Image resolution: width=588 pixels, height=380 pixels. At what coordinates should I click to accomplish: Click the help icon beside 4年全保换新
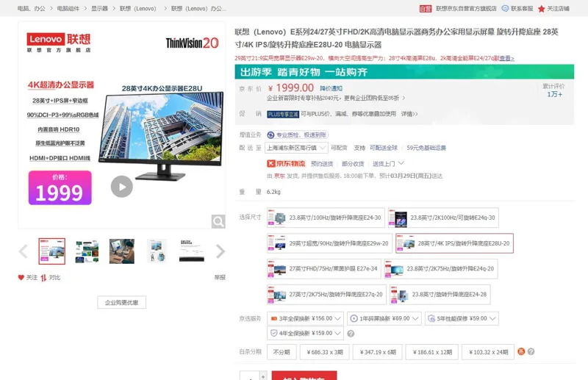click(x=351, y=334)
